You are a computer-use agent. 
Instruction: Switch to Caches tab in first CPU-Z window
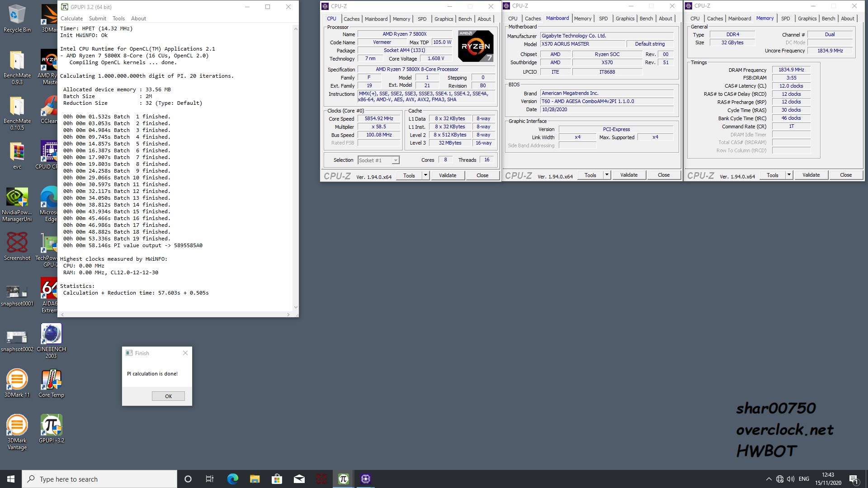point(351,19)
